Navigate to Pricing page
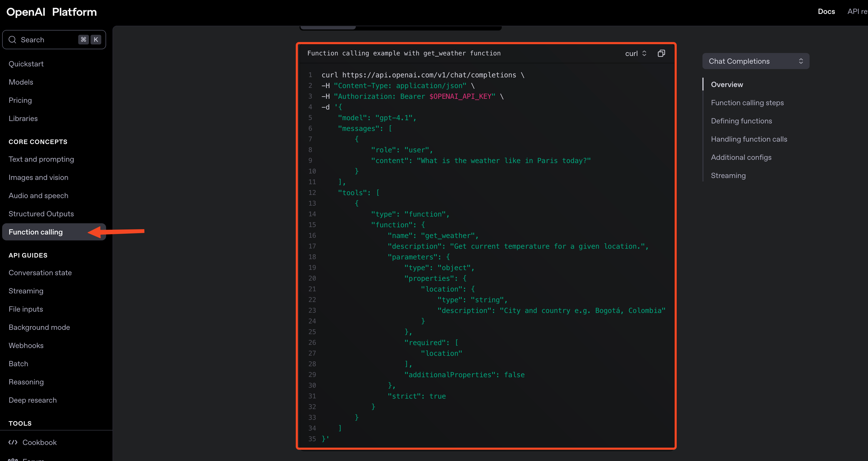 click(x=20, y=100)
